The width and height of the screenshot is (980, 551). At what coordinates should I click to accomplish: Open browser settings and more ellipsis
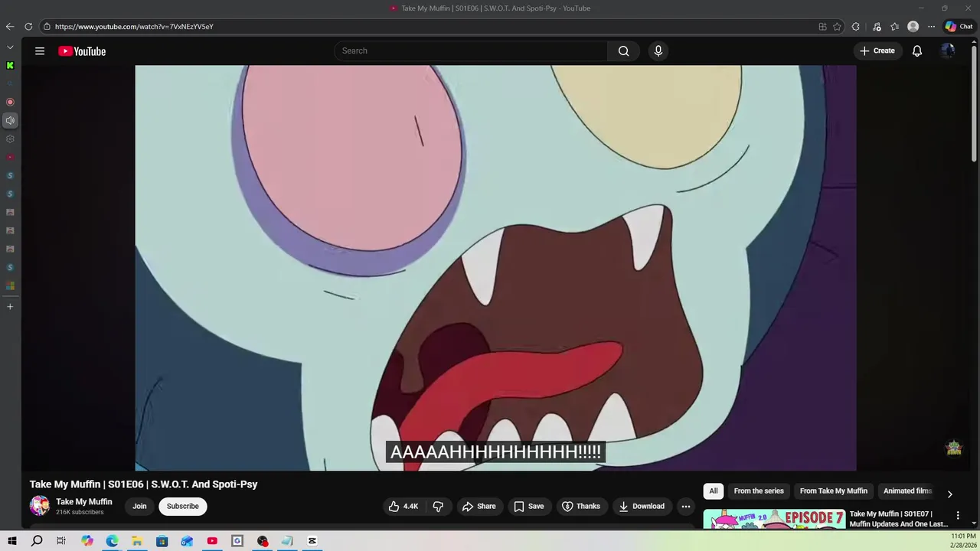pyautogui.click(x=931, y=27)
